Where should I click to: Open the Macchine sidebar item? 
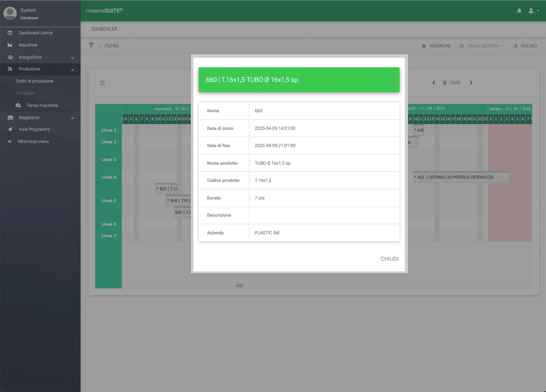[28, 45]
